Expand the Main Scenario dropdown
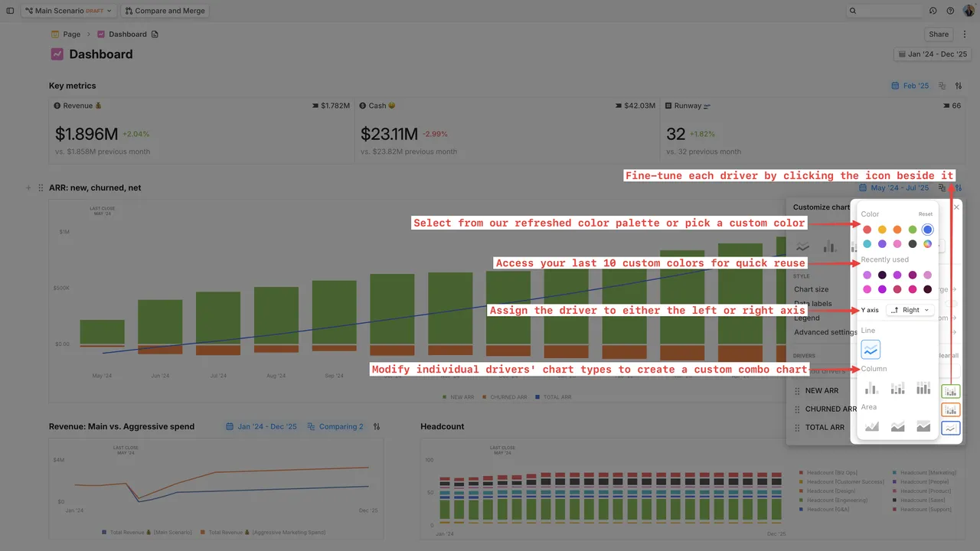980x551 pixels. click(68, 11)
